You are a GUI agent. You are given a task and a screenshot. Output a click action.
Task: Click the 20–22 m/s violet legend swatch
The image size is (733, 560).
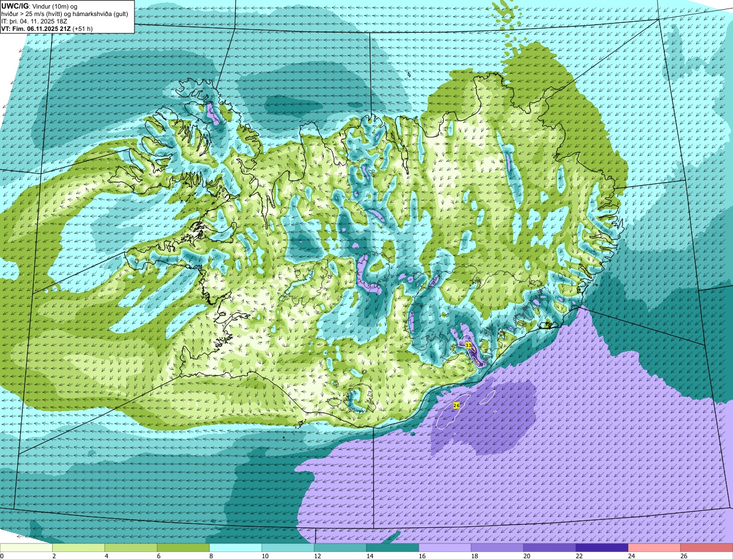[x=550, y=548]
